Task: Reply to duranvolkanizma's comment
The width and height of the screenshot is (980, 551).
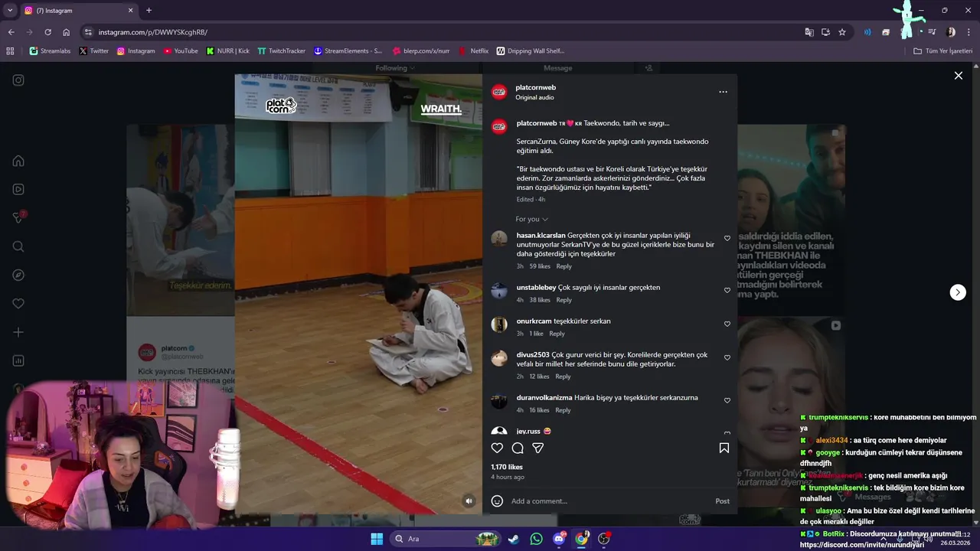Action: (x=563, y=410)
